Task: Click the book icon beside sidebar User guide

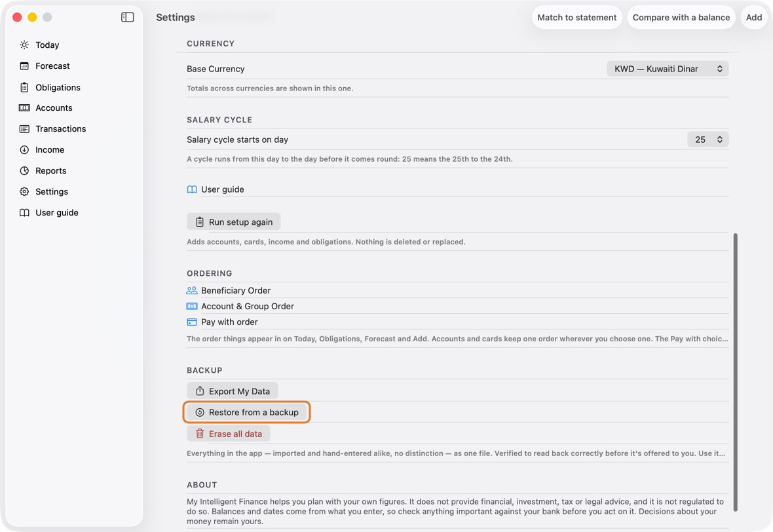Action: point(24,212)
